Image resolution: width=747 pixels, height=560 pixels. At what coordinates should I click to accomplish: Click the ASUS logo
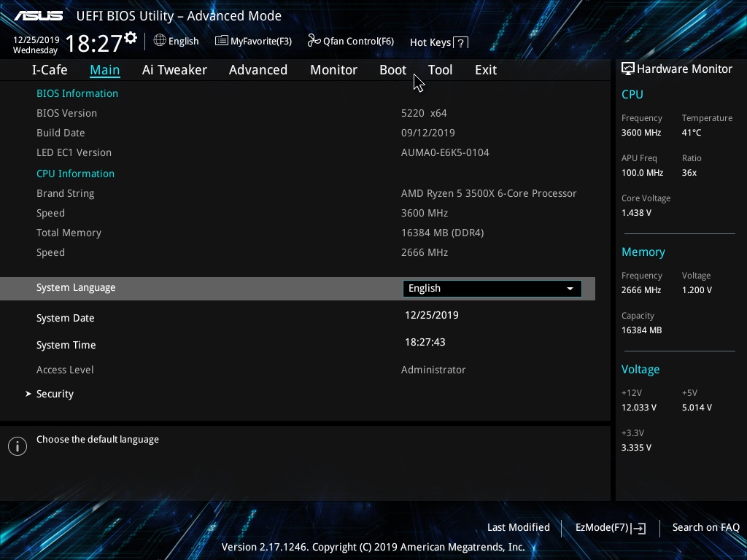click(x=39, y=16)
